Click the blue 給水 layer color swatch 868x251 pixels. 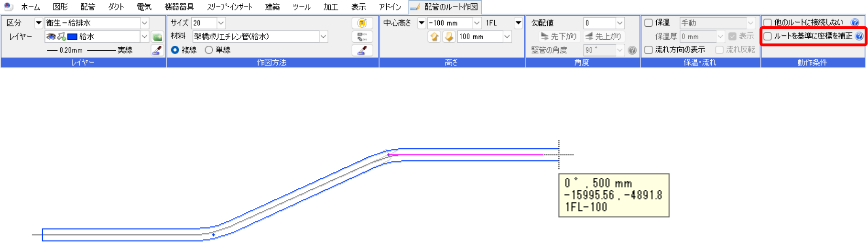[x=73, y=36]
